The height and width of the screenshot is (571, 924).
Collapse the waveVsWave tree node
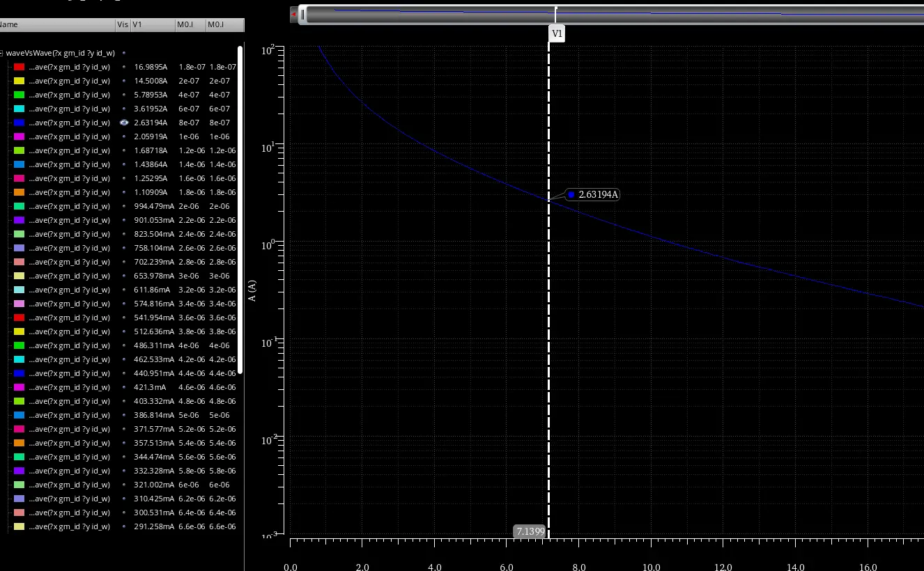[x=2, y=53]
